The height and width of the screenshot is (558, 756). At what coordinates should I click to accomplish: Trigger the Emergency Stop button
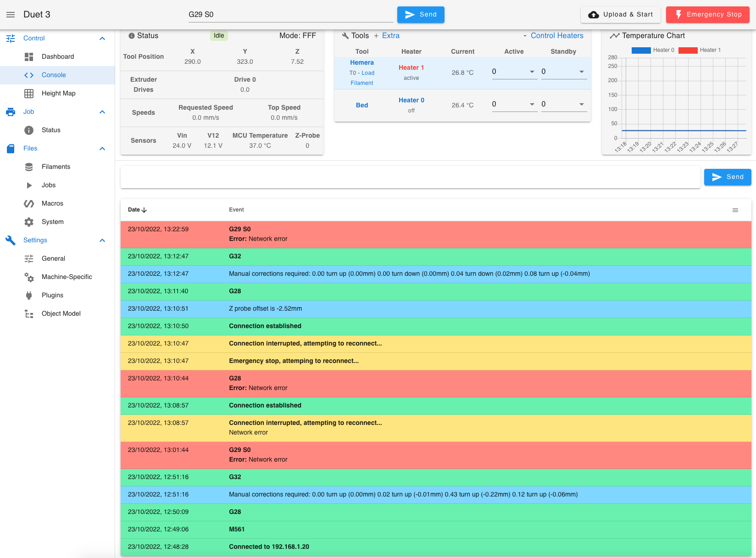tap(708, 15)
